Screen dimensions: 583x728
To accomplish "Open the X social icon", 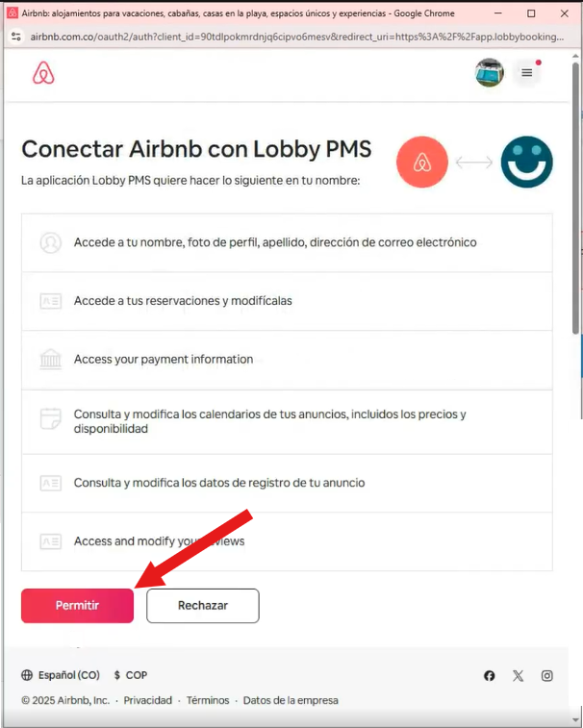I will 519,676.
